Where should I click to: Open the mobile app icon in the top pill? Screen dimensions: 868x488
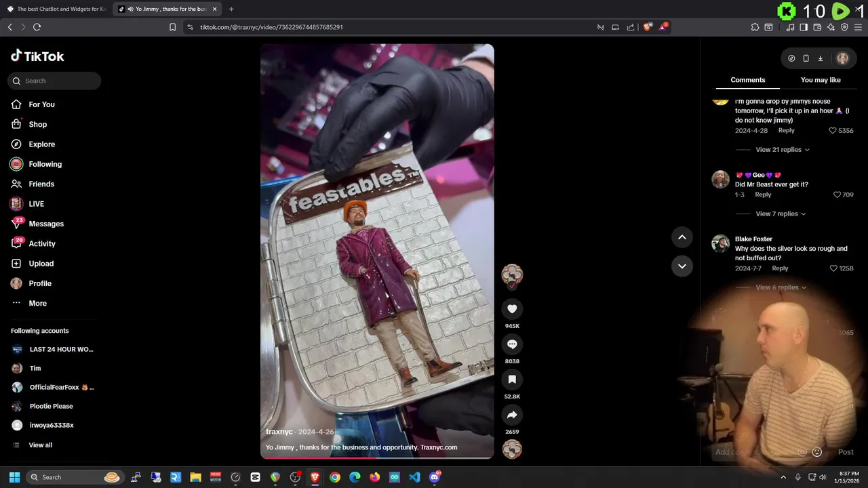tap(806, 58)
